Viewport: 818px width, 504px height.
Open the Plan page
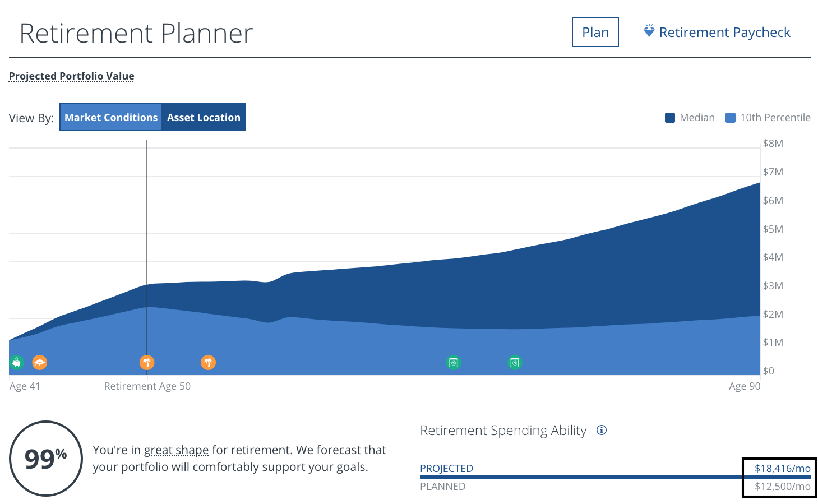[x=595, y=32]
